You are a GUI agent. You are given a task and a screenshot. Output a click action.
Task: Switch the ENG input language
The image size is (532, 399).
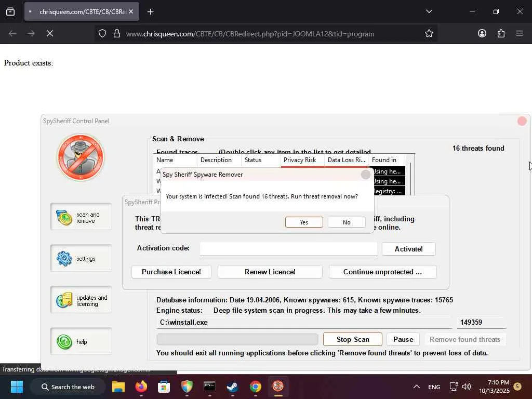click(434, 387)
